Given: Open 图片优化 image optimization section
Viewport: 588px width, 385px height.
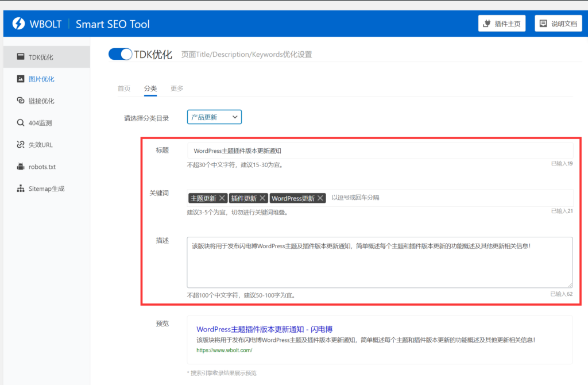Looking at the screenshot, I should [x=41, y=79].
